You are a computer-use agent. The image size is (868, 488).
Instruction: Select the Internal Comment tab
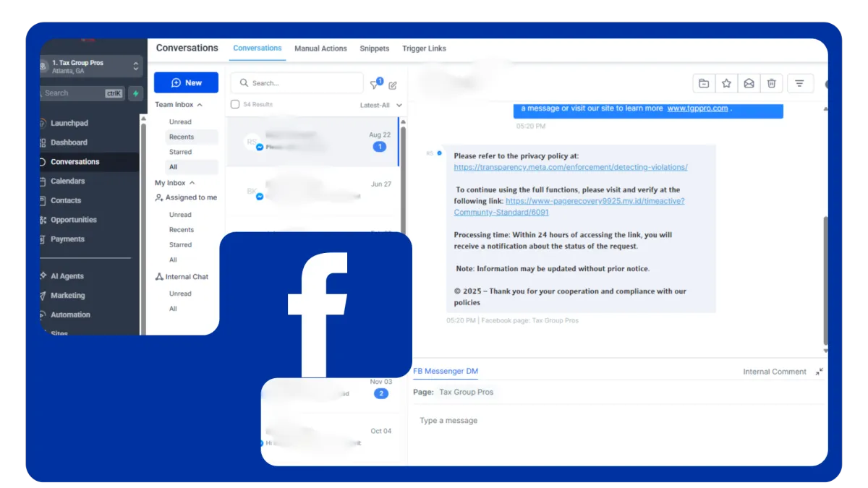coord(775,372)
